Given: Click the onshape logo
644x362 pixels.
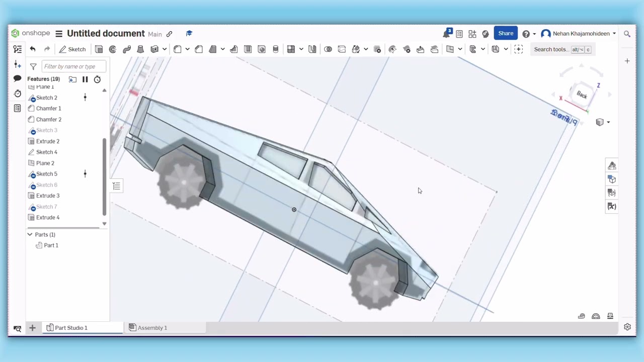Looking at the screenshot, I should [31, 34].
